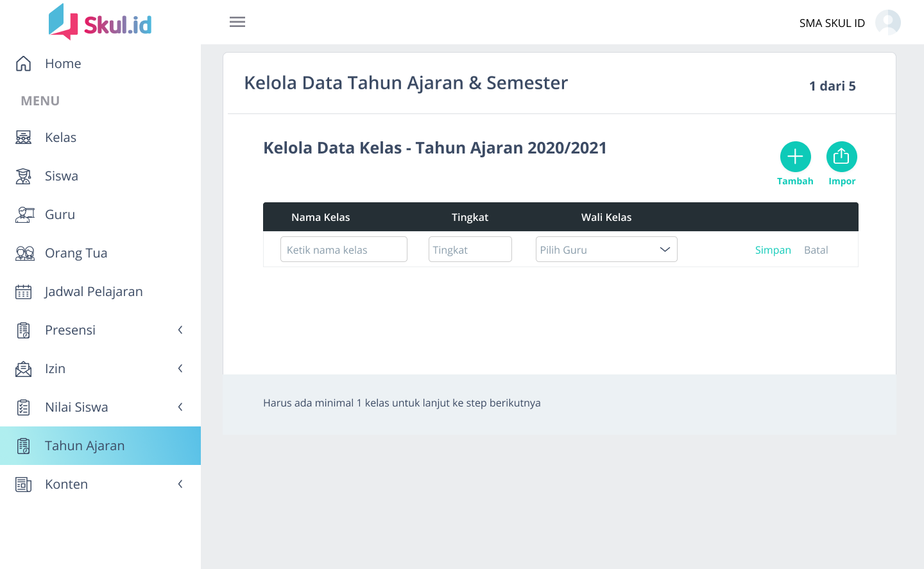The width and height of the screenshot is (924, 569).
Task: Click the Kelas sidebar icon
Action: point(24,137)
